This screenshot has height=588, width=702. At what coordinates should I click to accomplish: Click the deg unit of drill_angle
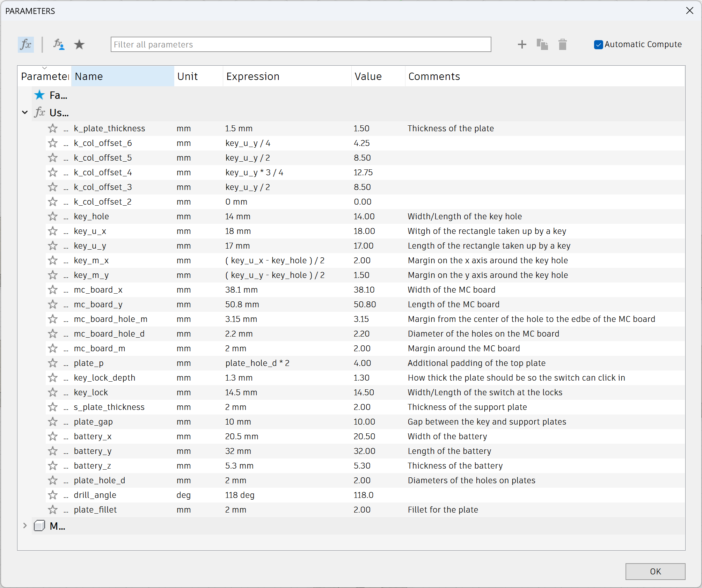coord(183,495)
